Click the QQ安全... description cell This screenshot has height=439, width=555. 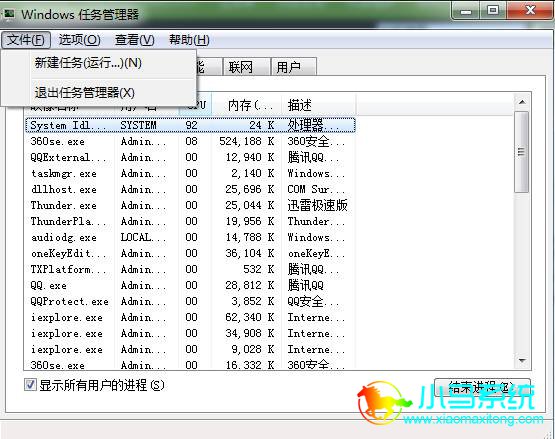tap(313, 301)
